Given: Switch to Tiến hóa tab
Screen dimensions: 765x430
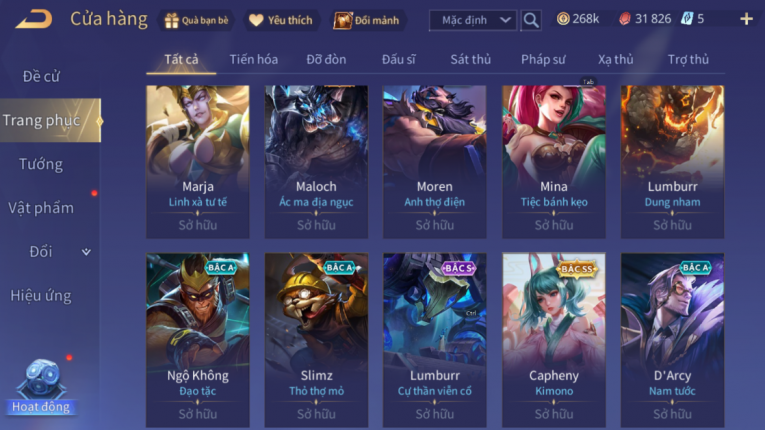Looking at the screenshot, I should tap(254, 60).
